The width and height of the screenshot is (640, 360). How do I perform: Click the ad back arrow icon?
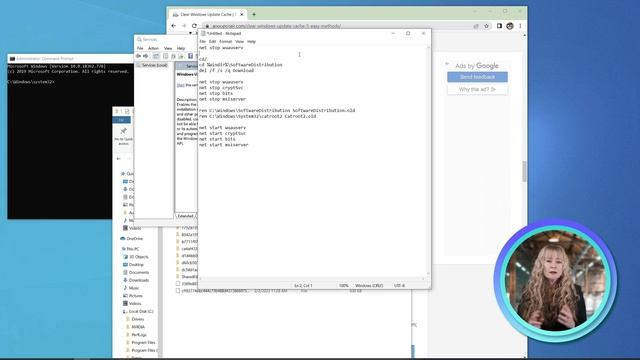(x=447, y=64)
